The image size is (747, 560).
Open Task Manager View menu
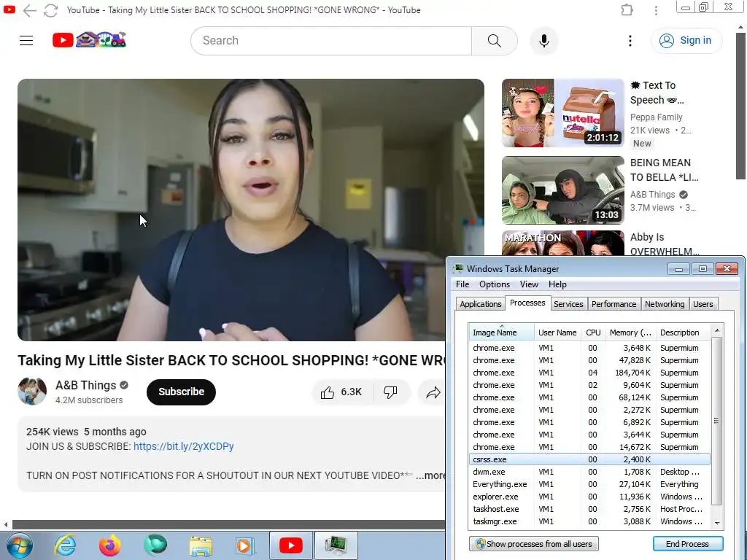point(529,284)
